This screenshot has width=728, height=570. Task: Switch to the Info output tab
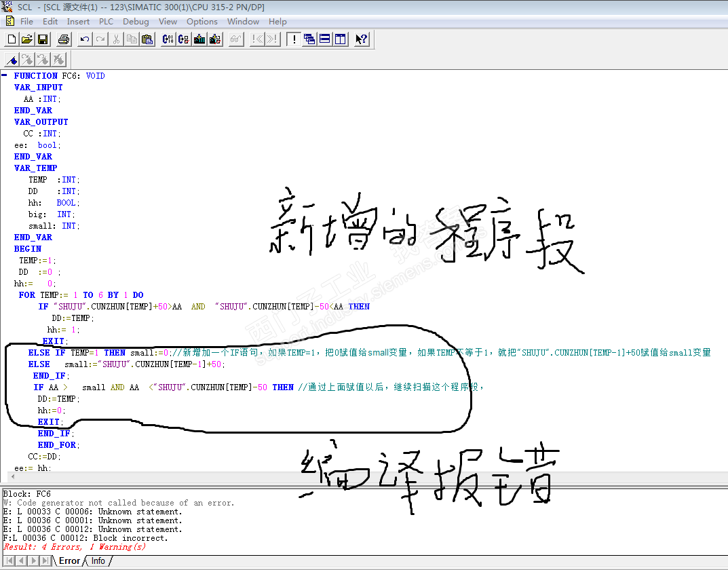click(x=98, y=560)
